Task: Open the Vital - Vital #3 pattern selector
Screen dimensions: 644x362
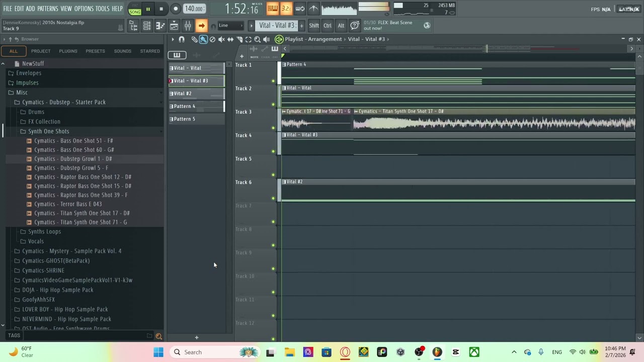Action: click(276, 26)
